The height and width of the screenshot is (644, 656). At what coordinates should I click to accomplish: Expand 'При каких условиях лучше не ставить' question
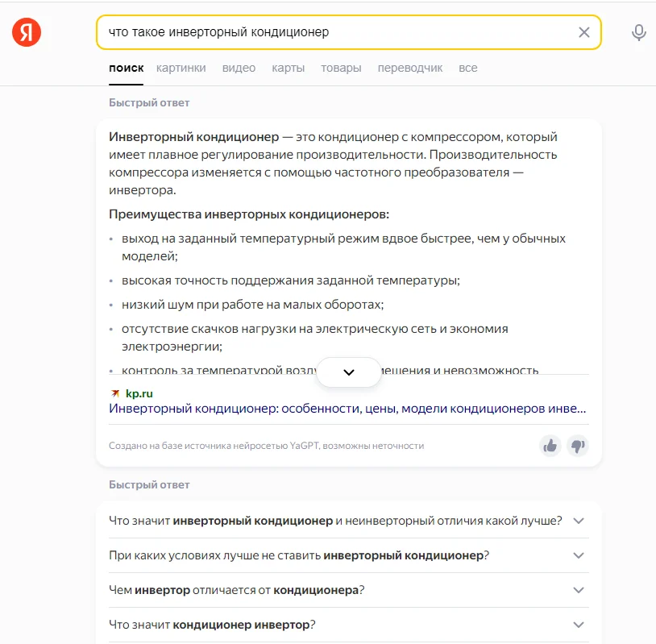click(578, 555)
